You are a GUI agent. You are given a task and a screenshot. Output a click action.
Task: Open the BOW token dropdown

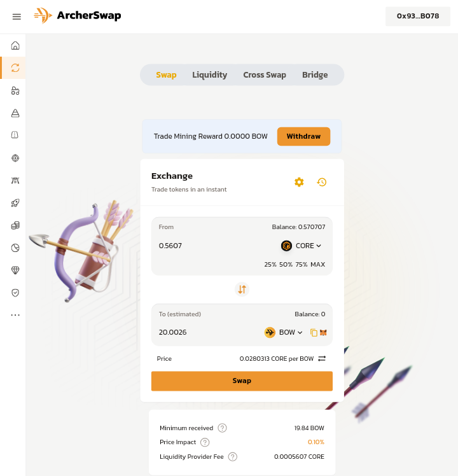pyautogui.click(x=284, y=332)
